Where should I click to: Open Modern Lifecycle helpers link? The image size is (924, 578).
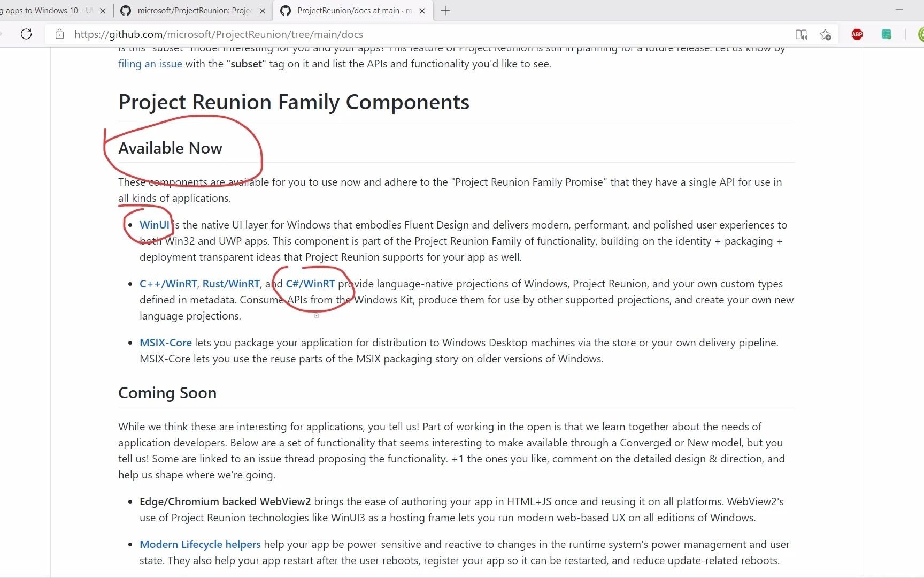200,545
